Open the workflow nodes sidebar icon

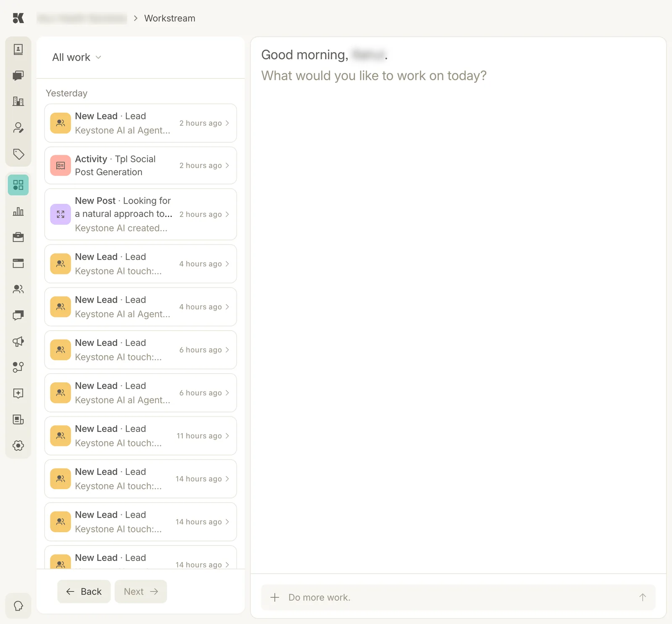coord(18,367)
